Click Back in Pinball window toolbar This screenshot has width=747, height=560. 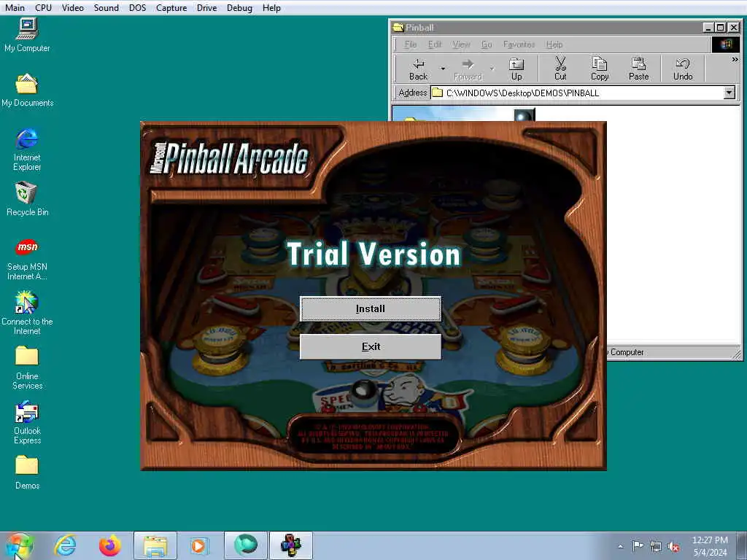pyautogui.click(x=418, y=69)
